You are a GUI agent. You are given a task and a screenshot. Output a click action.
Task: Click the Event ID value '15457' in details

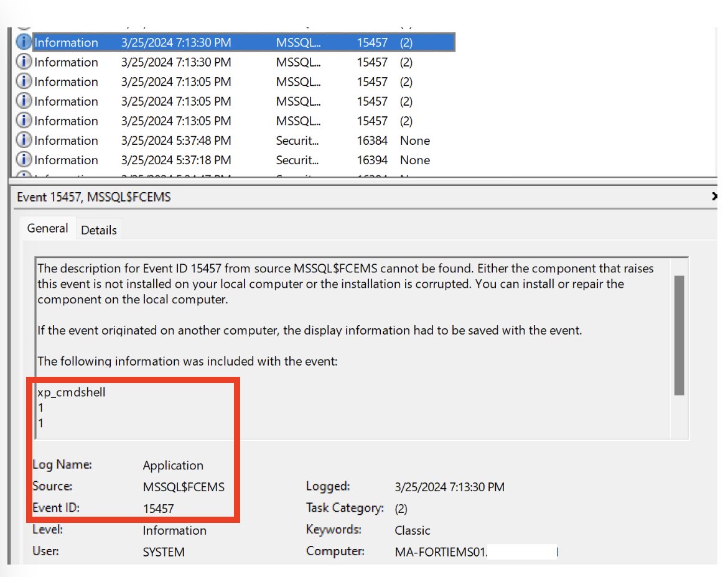pos(158,509)
